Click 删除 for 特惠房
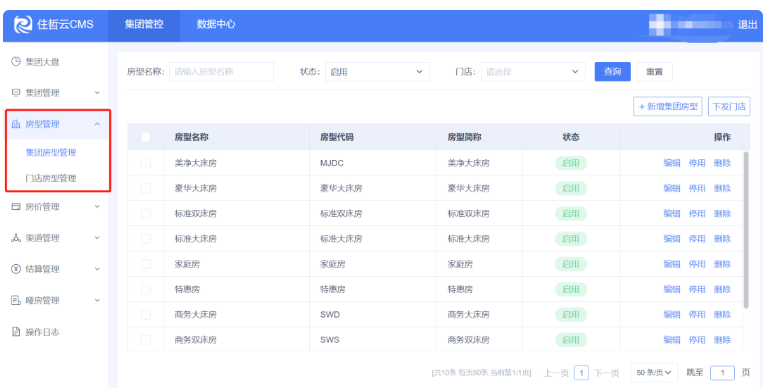This screenshot has height=392, width=772. [x=722, y=289]
